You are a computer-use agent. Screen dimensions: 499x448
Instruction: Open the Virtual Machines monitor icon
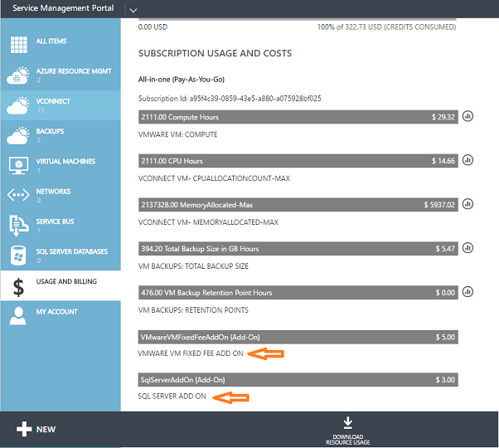point(18,165)
